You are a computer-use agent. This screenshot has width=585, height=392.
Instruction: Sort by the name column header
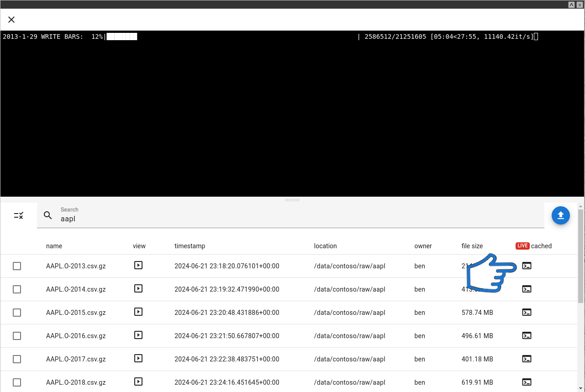coord(54,246)
